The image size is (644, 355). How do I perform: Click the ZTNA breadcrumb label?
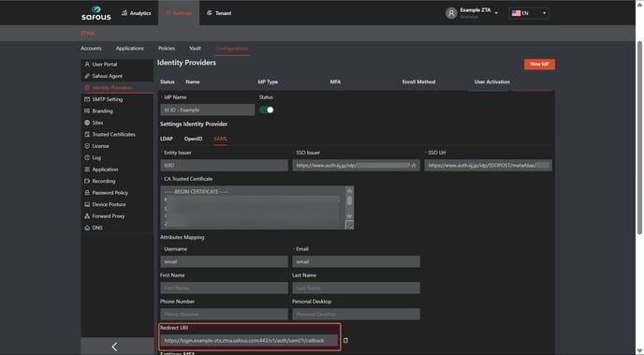tap(87, 34)
